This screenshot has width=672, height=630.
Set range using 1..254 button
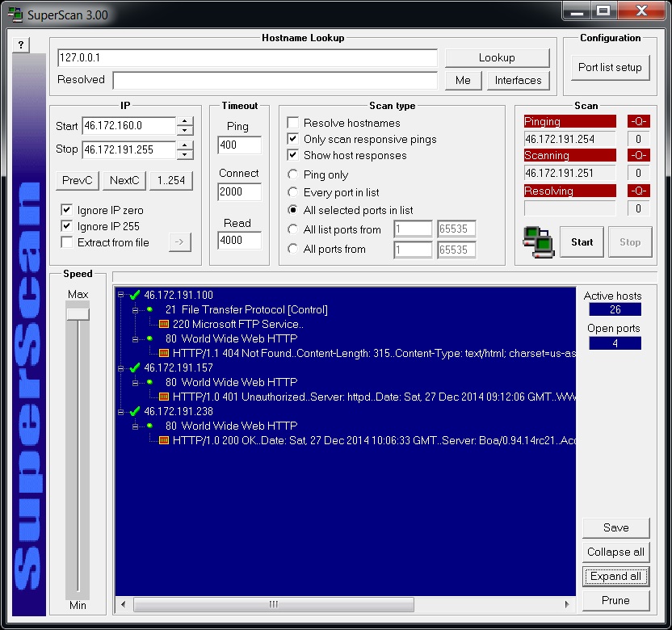[x=171, y=180]
